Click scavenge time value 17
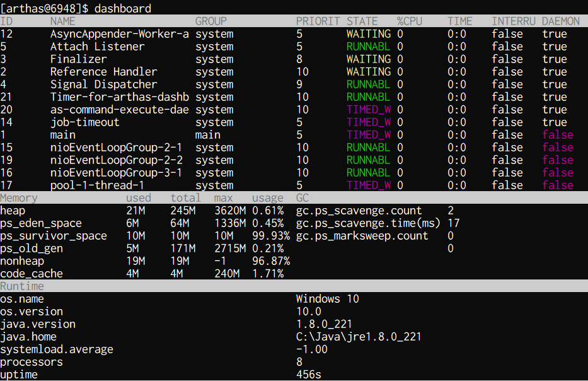Image resolution: width=588 pixels, height=381 pixels. pyautogui.click(x=453, y=223)
